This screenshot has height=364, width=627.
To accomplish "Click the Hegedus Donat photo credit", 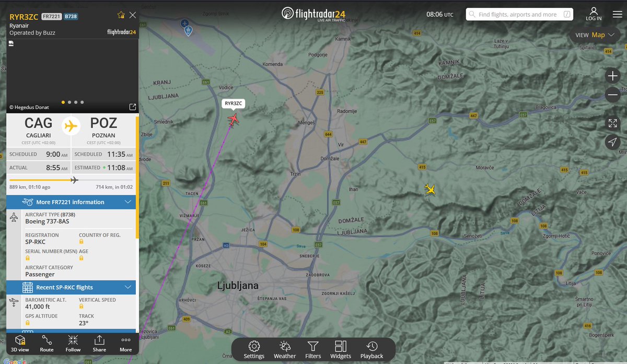I will tap(29, 108).
